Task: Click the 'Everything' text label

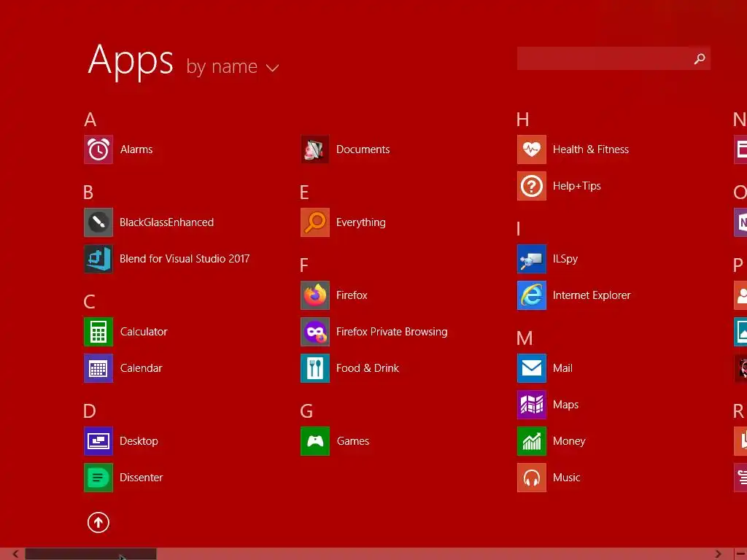Action: point(360,223)
